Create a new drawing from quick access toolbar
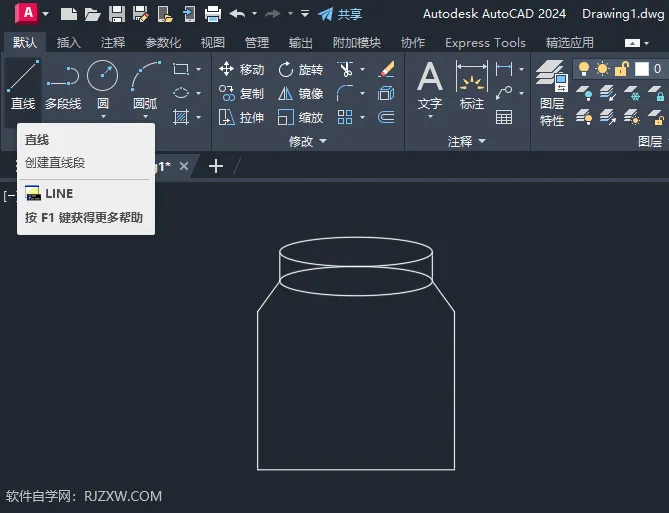Image resolution: width=669 pixels, height=513 pixels. coord(69,14)
